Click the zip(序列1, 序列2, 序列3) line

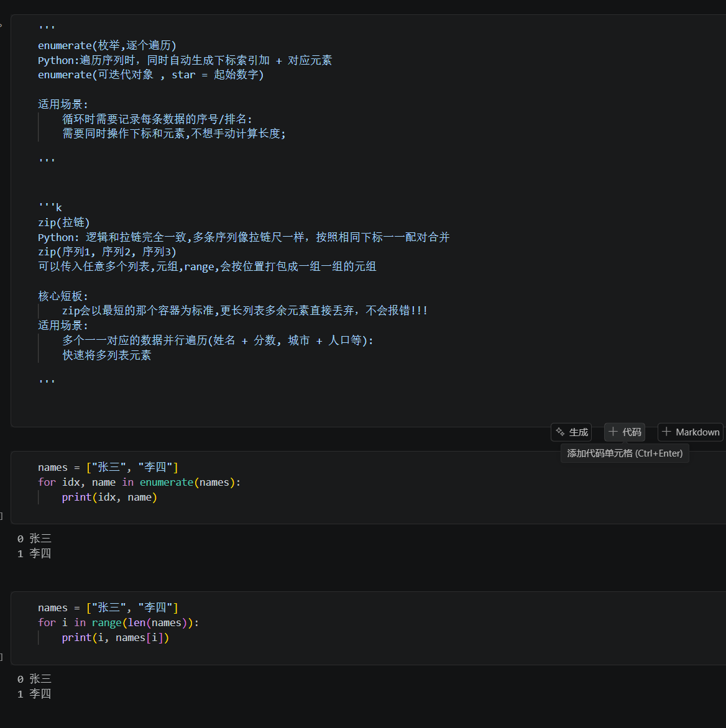pyautogui.click(x=108, y=252)
